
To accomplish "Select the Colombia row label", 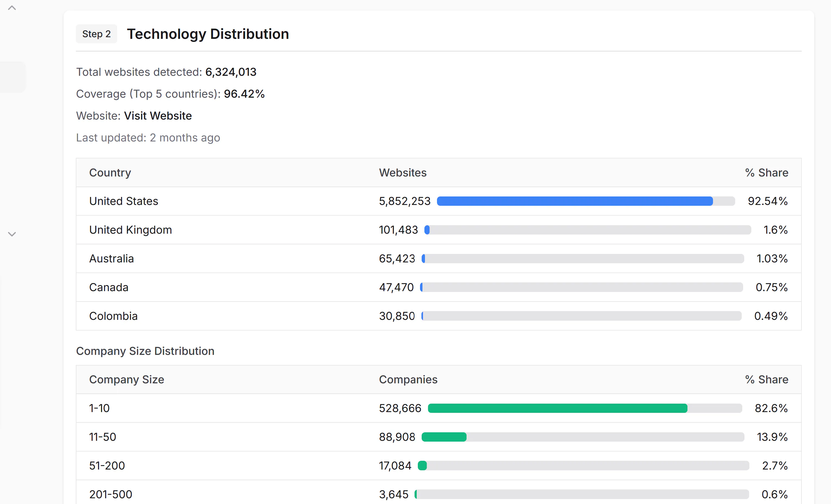I will pos(113,316).
